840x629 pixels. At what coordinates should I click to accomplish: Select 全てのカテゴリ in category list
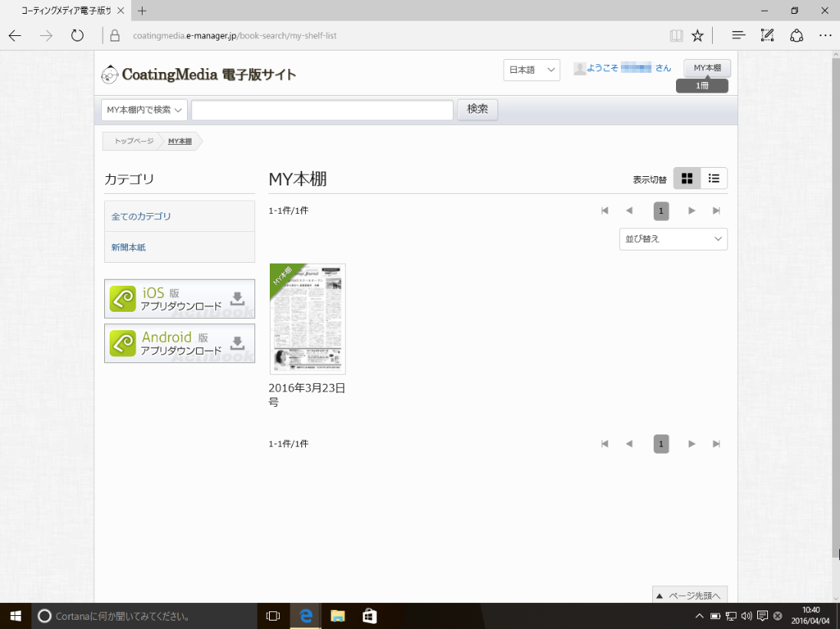coord(142,217)
